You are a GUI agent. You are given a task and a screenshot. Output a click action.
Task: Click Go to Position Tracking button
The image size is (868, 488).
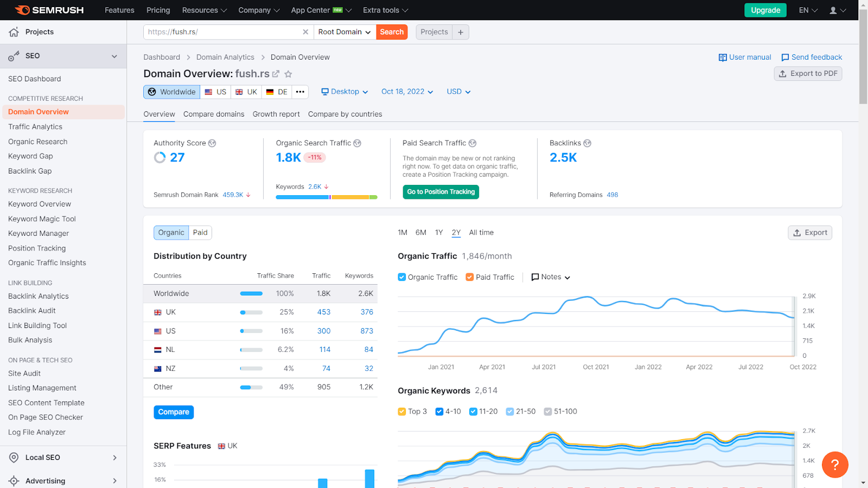click(441, 192)
